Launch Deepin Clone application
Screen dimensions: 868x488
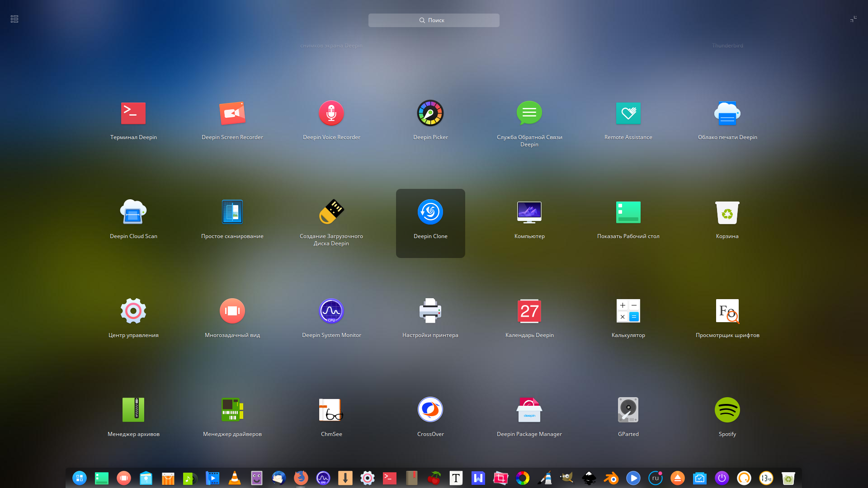430,212
